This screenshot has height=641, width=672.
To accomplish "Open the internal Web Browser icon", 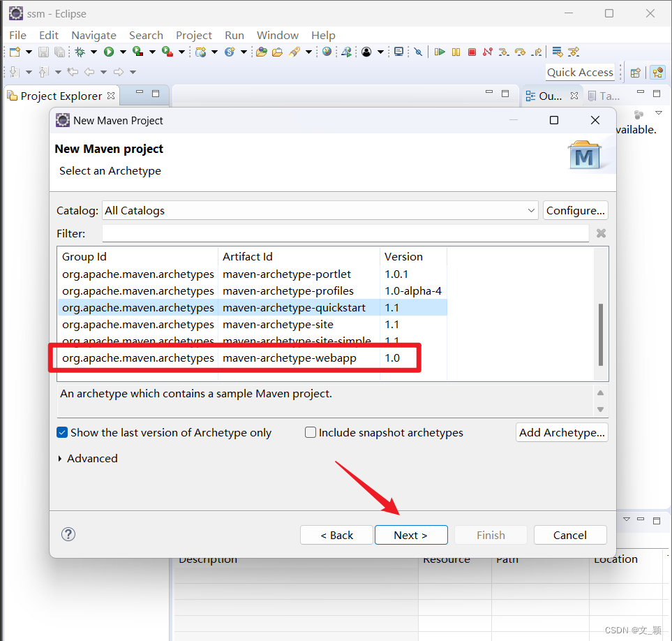I will pyautogui.click(x=326, y=52).
